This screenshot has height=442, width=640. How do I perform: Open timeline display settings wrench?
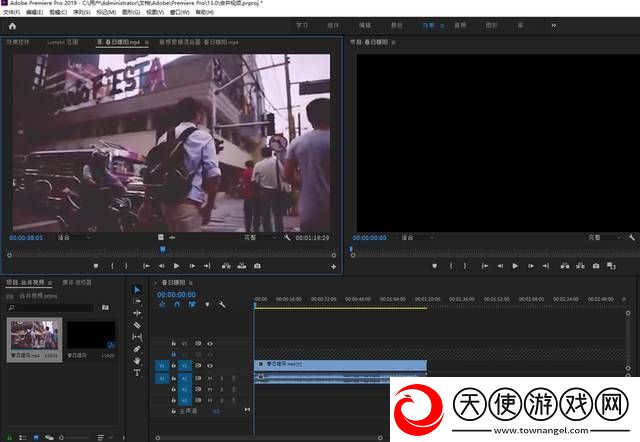222,304
